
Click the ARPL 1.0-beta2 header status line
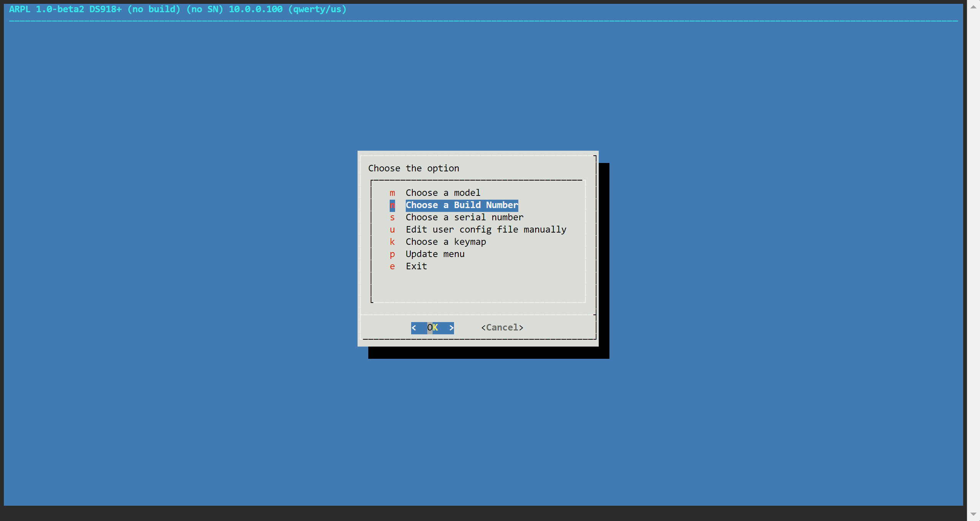point(178,9)
